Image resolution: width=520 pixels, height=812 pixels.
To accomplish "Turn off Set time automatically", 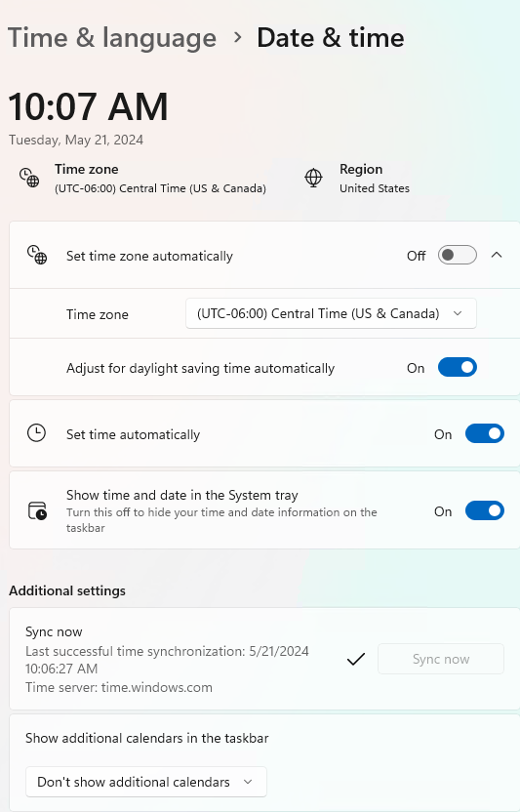I will click(485, 434).
